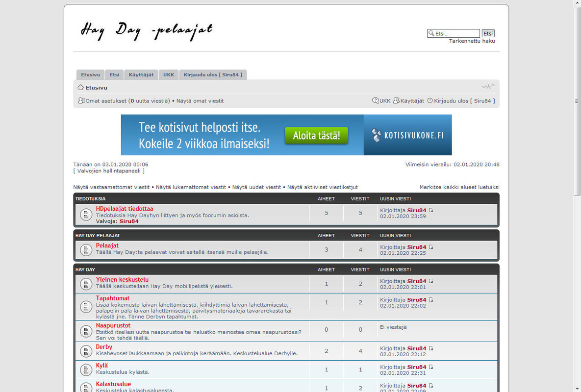Open Omat asetukset link
Image resolution: width=581 pixels, height=392 pixels.
coord(106,100)
